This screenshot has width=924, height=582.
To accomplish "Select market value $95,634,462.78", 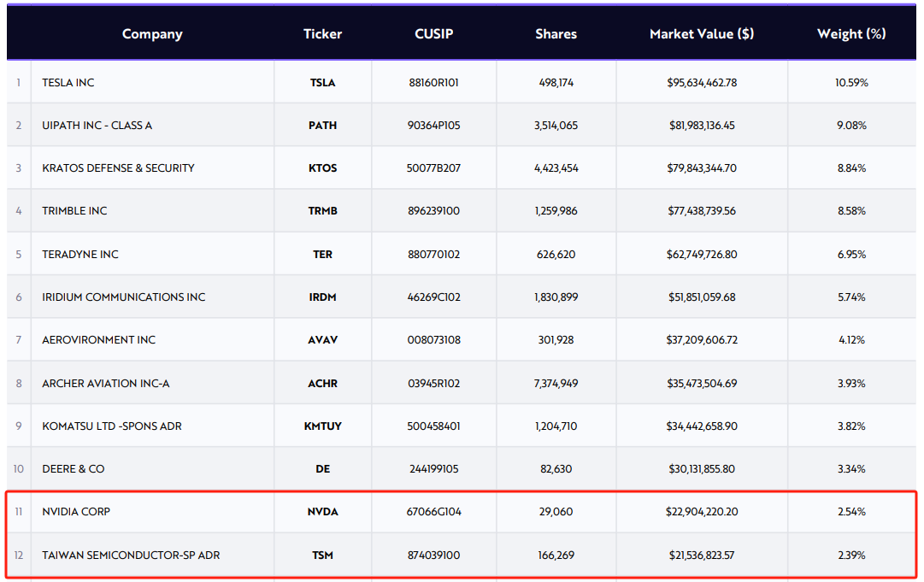I will pyautogui.click(x=701, y=82).
